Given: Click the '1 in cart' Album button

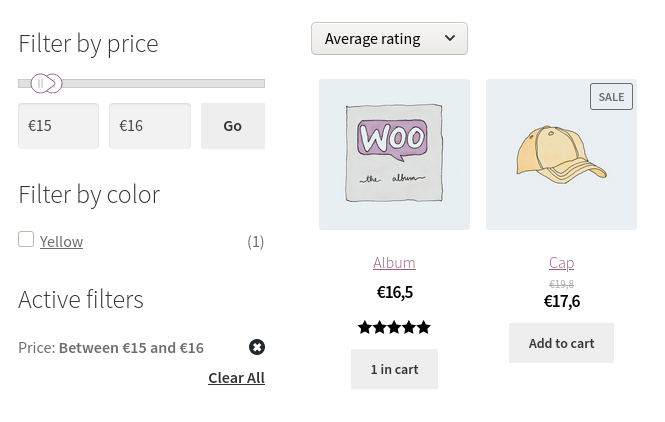Looking at the screenshot, I should (x=394, y=369).
